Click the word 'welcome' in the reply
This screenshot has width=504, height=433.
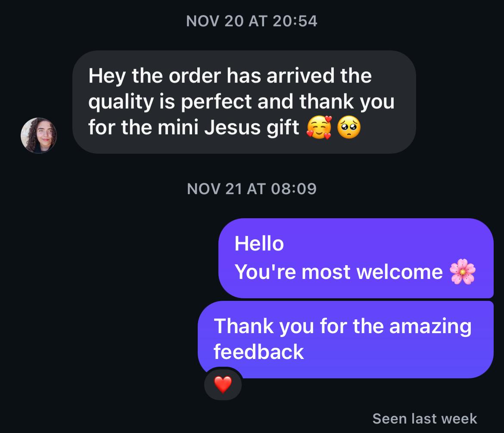pos(399,272)
